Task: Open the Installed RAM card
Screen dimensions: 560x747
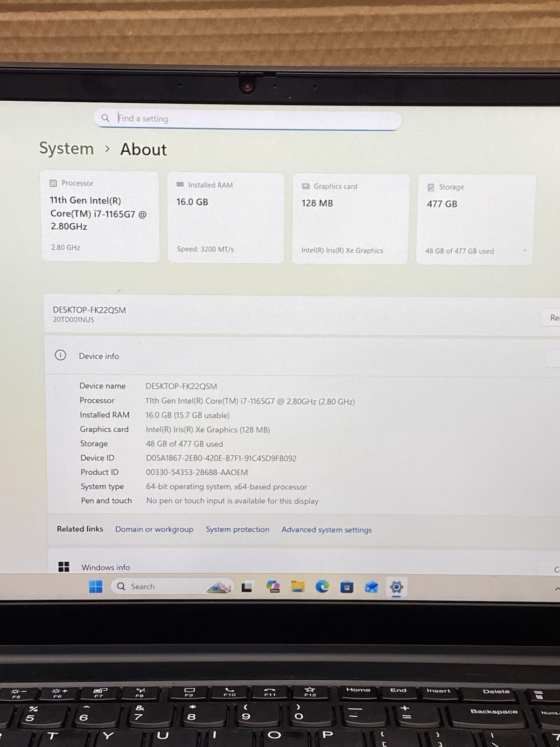Action: point(226,218)
